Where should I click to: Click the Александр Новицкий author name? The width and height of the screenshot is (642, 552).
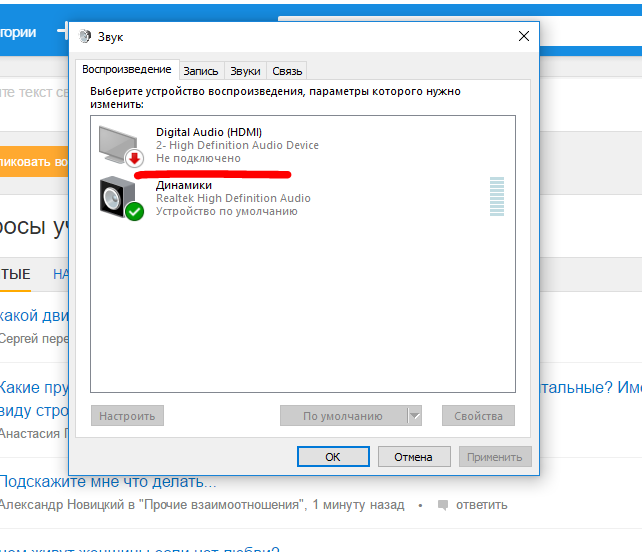point(61,505)
